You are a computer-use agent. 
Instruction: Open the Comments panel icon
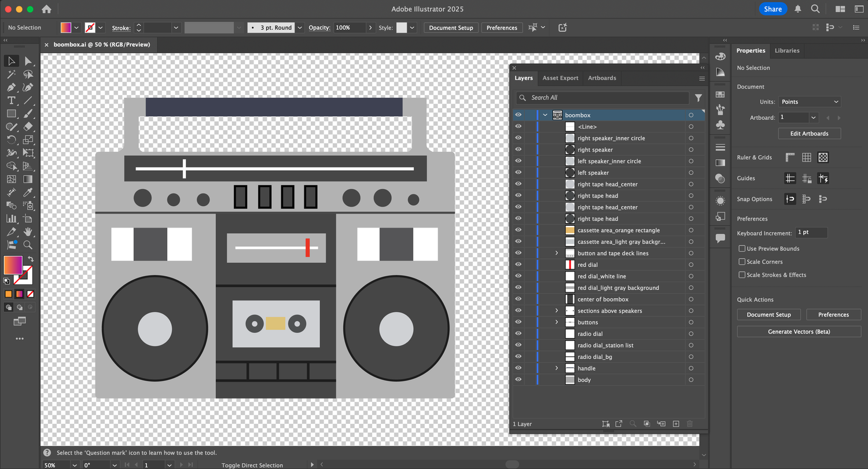[x=720, y=238]
